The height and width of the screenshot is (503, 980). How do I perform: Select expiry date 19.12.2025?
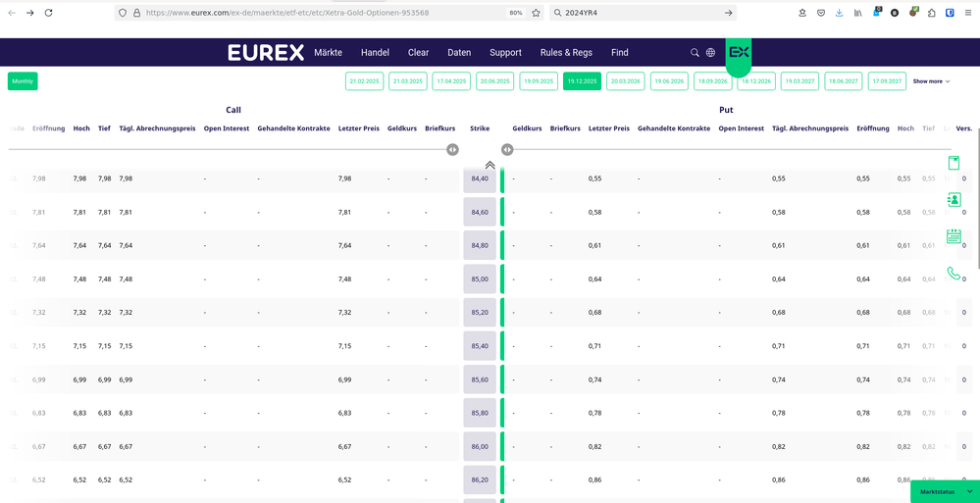(x=582, y=81)
